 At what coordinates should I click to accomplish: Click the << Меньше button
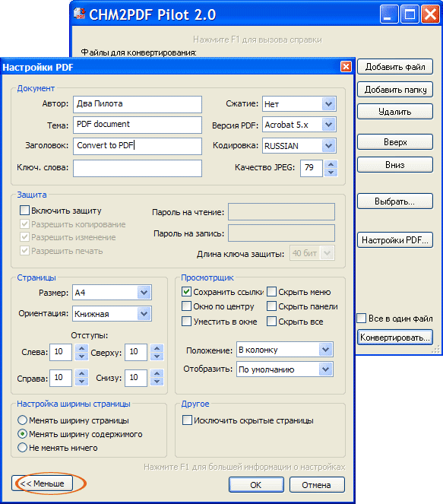coord(42,483)
